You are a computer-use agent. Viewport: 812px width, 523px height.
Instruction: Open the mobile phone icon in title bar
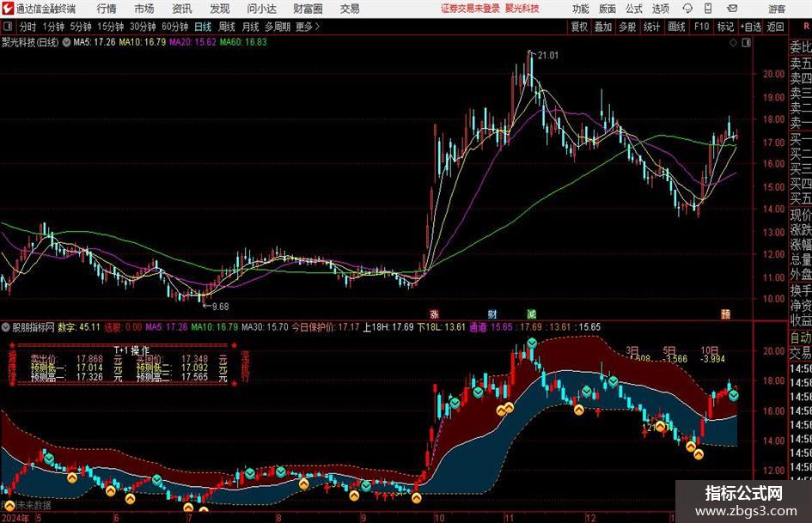[x=708, y=9]
